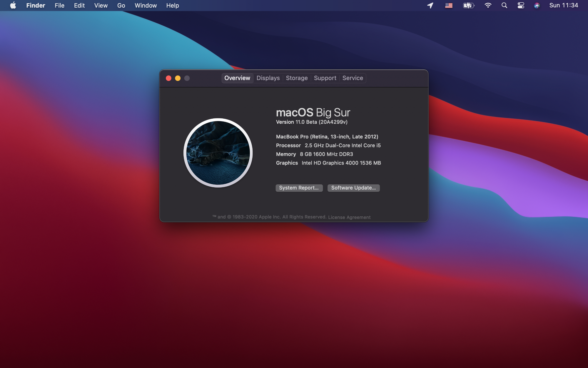Click the Software Update button

353,188
